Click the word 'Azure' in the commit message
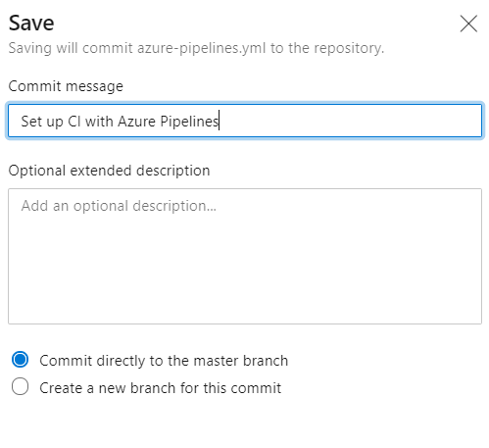489x448 pixels. [x=136, y=122]
